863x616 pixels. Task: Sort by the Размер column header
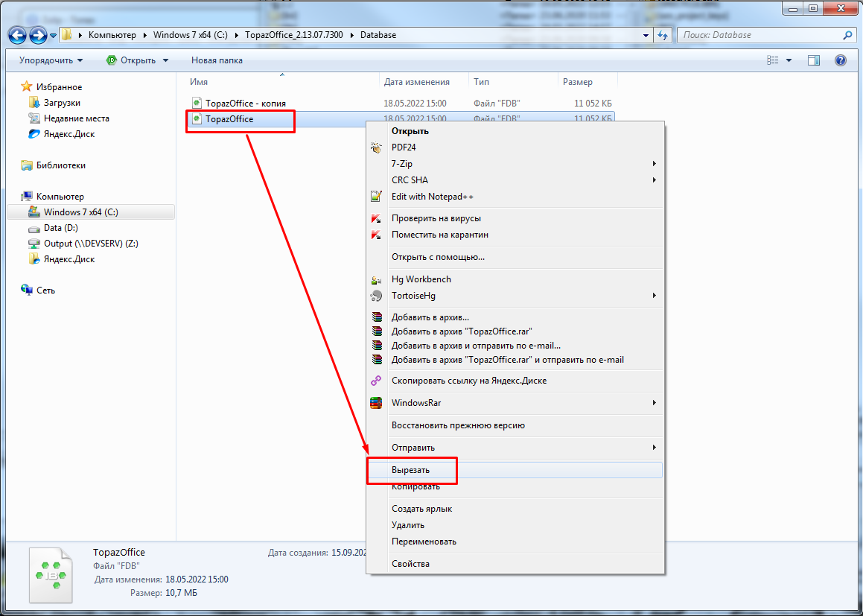[587, 82]
